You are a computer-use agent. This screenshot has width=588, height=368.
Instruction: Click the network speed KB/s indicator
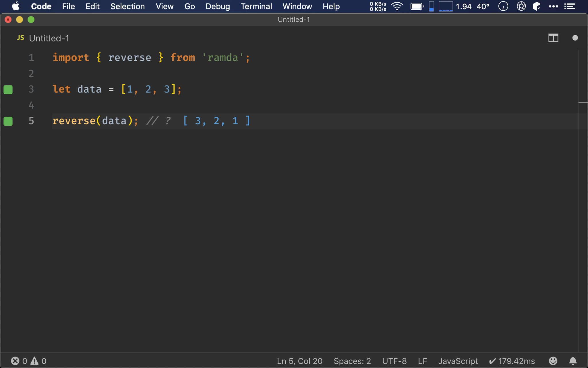[x=378, y=6]
